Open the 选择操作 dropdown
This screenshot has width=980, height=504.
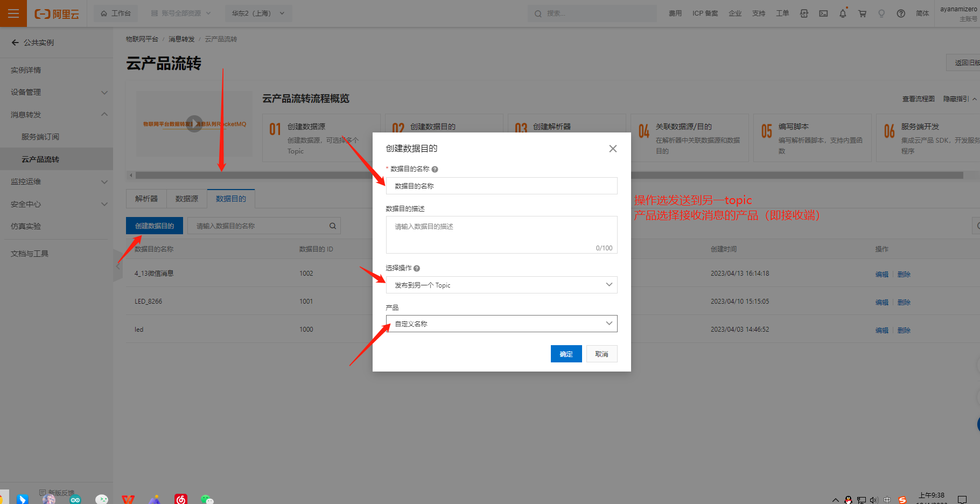[x=501, y=285]
